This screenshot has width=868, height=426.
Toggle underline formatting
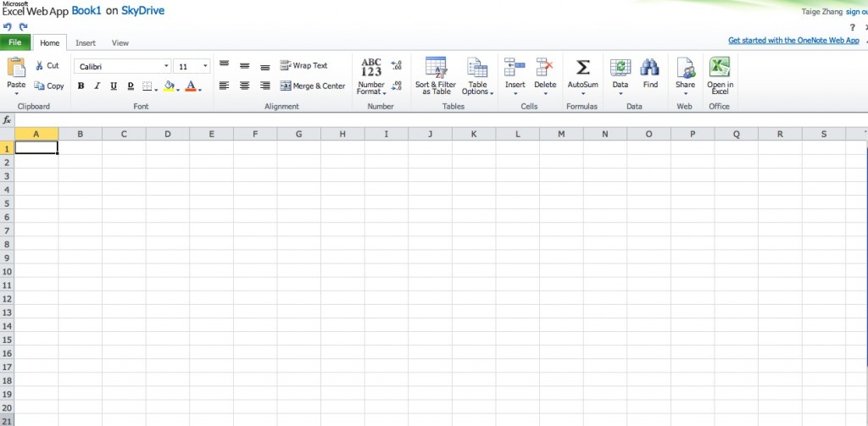pos(114,86)
